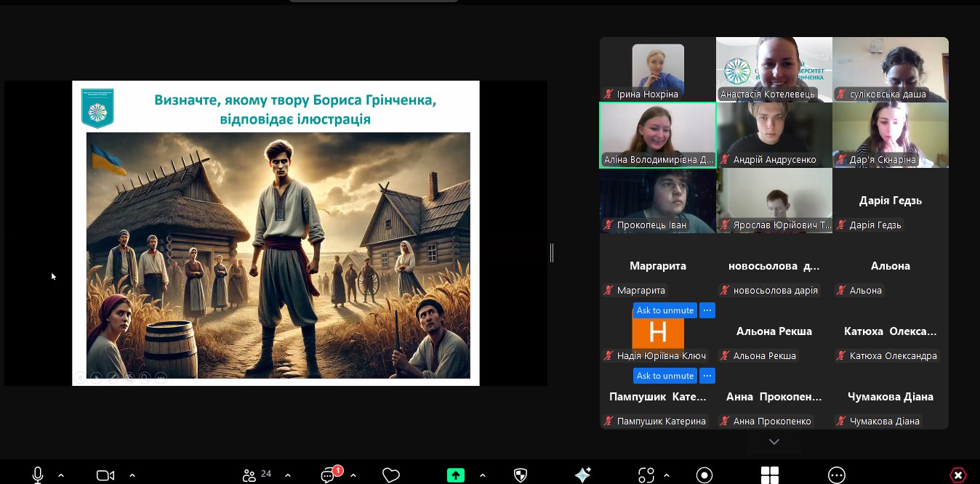Screen dimensions: 980x484
Task: Expand video settings arrow next to camera
Action: [132, 475]
